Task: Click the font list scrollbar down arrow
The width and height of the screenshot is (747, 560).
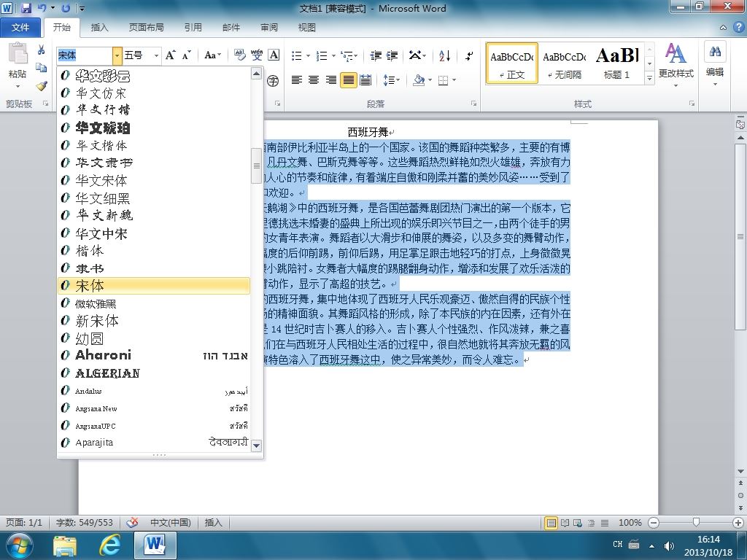Action: pos(256,446)
